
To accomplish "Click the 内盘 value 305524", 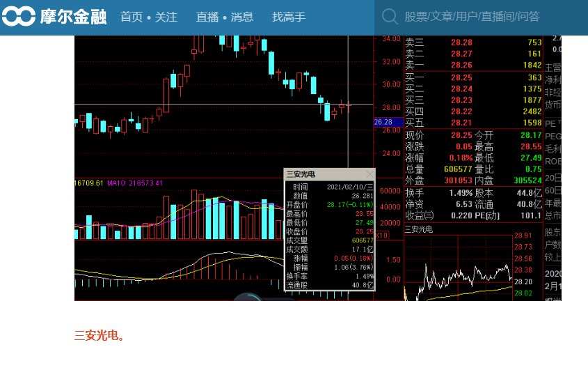I will tap(527, 180).
